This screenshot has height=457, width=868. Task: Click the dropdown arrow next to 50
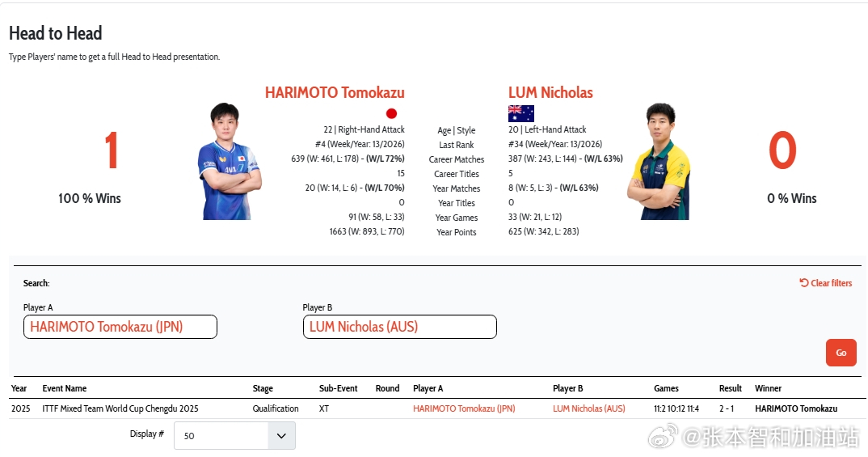pos(281,436)
